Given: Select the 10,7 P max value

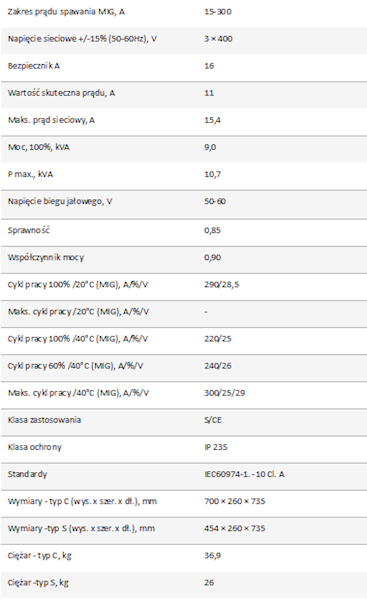Looking at the screenshot, I should (212, 174).
